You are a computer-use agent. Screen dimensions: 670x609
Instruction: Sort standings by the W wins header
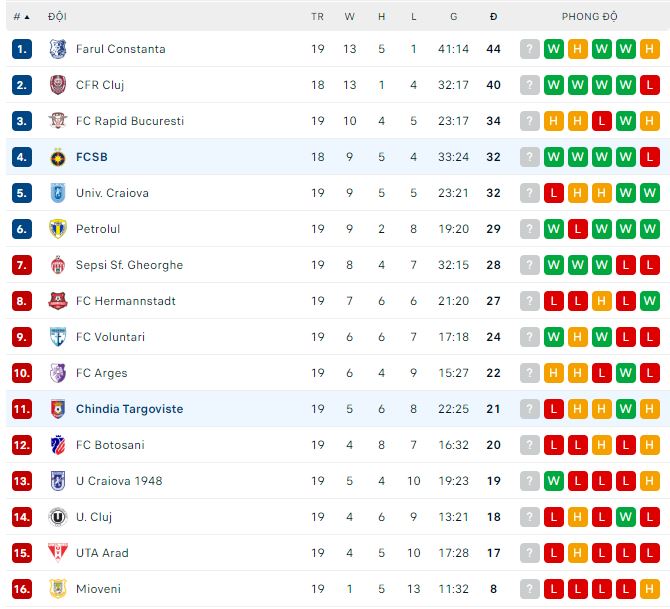click(x=350, y=17)
